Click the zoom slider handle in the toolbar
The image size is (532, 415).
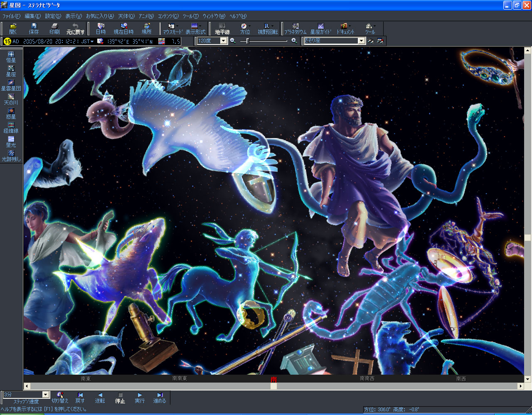(x=247, y=41)
